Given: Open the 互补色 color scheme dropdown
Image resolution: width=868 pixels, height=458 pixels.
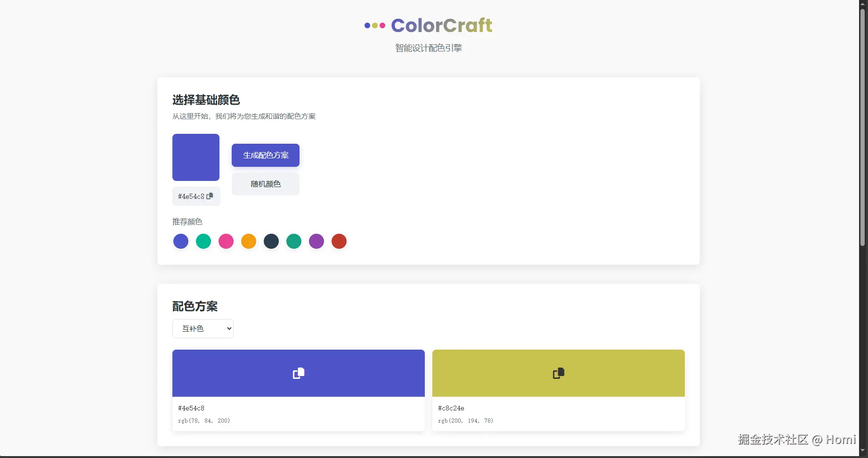Looking at the screenshot, I should tap(203, 328).
